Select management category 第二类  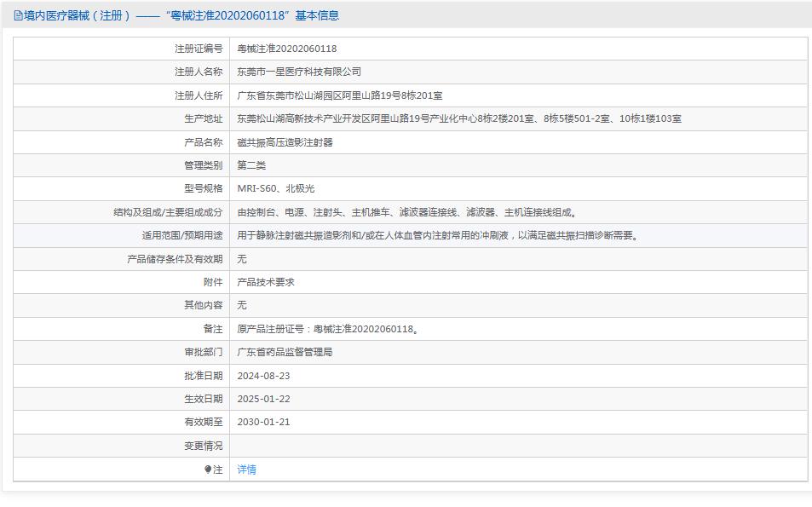[250, 164]
